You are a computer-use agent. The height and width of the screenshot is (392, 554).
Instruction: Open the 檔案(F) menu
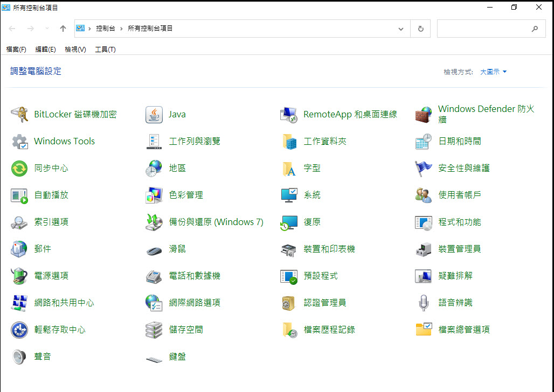coord(16,49)
